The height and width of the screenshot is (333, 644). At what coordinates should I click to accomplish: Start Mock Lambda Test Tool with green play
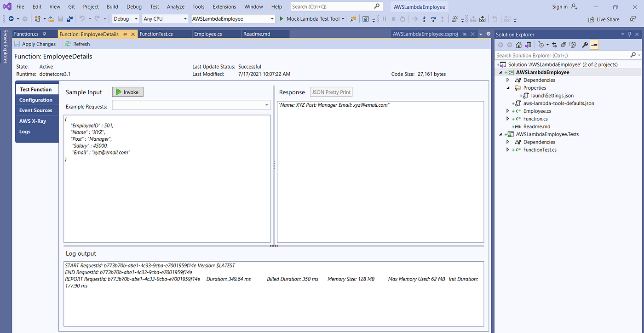pyautogui.click(x=282, y=19)
